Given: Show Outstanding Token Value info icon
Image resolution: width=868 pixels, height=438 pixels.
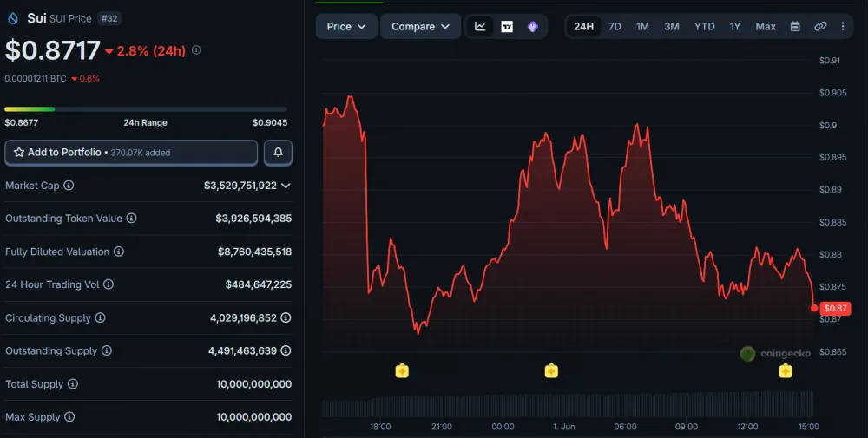Looking at the screenshot, I should click(x=131, y=218).
